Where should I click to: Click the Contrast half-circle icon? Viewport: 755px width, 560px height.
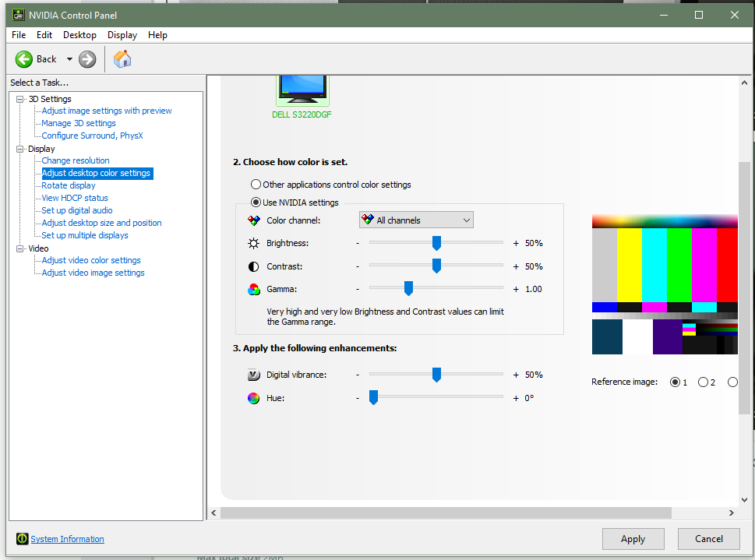(x=253, y=266)
